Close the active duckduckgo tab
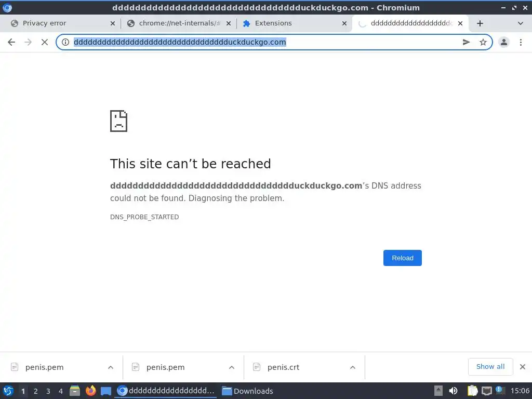This screenshot has height=399, width=532. (460, 23)
